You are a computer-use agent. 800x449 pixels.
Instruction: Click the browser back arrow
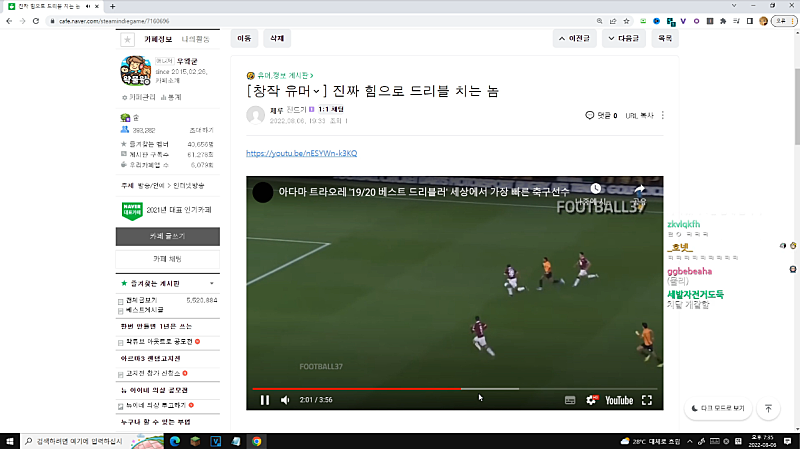(9, 21)
